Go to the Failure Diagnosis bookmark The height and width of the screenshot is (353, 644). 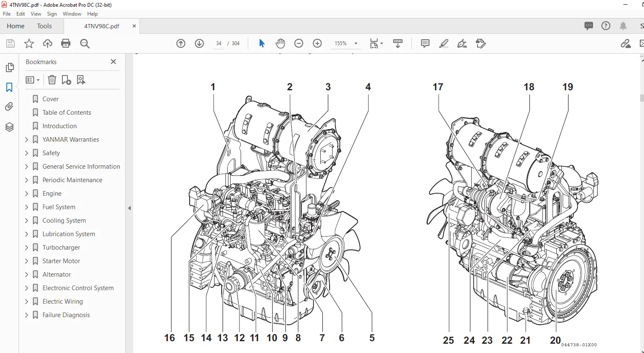(x=66, y=315)
